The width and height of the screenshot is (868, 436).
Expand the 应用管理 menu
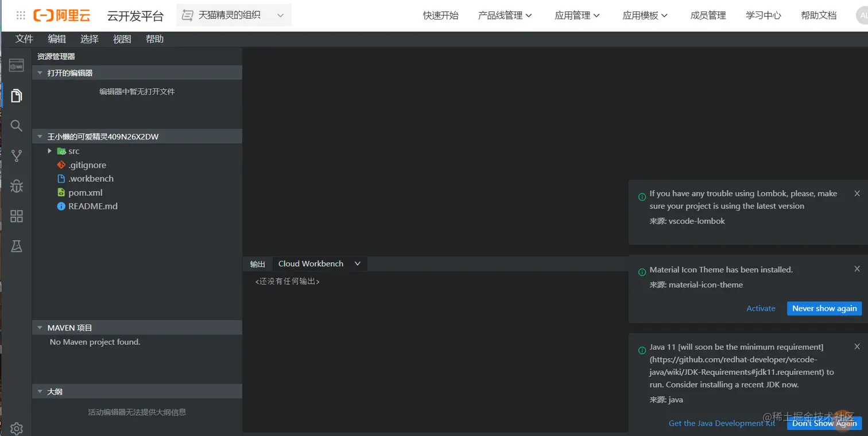click(x=577, y=15)
